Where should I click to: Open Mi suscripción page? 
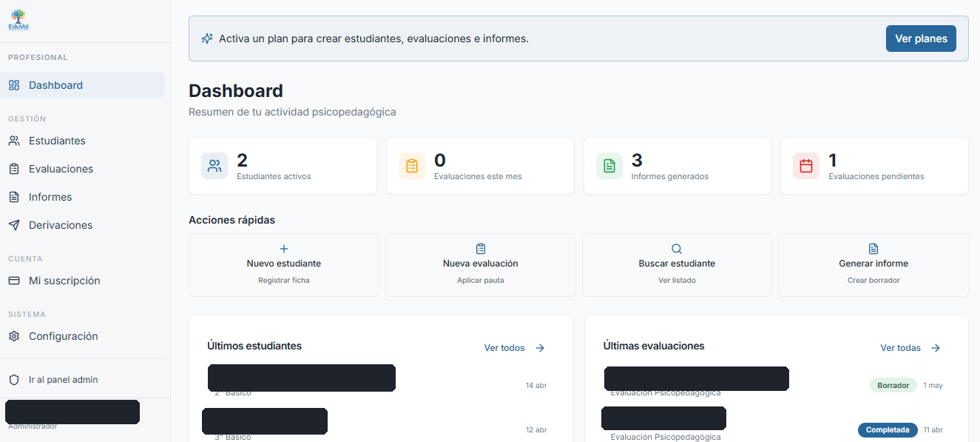[82, 281]
